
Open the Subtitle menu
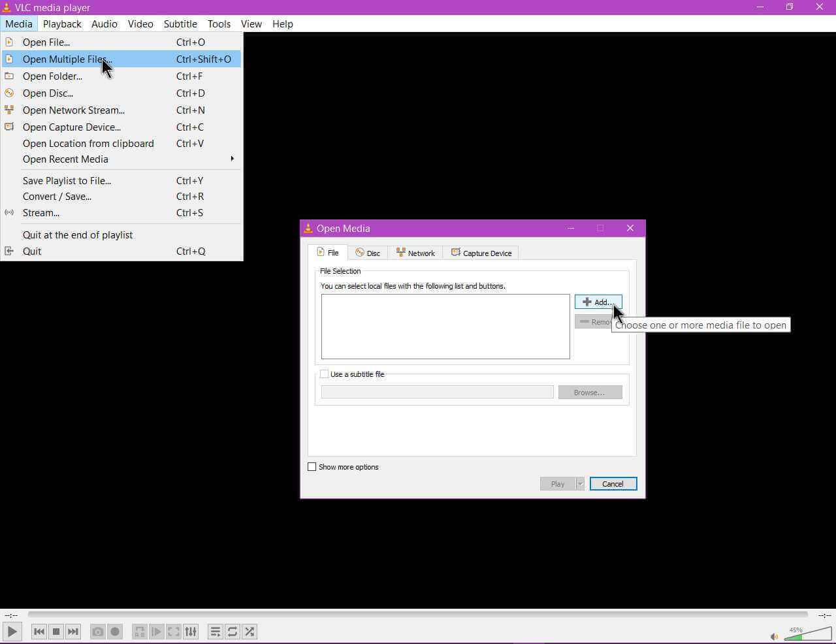[180, 24]
